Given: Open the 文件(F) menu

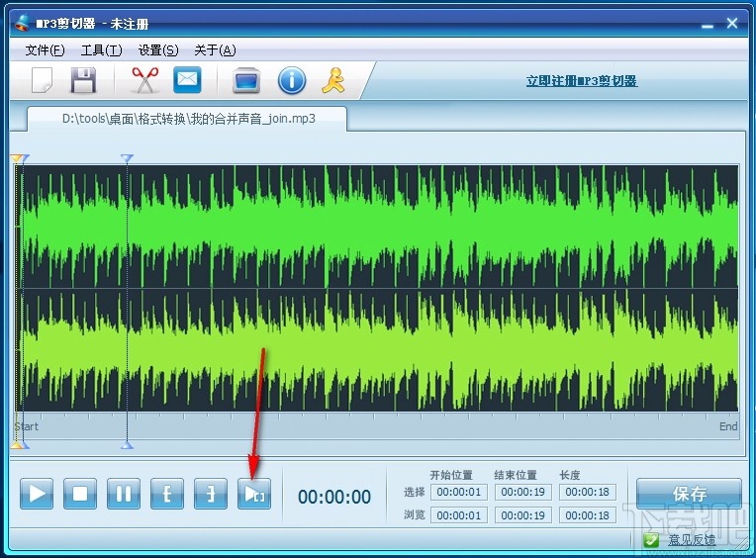Looking at the screenshot, I should [x=45, y=50].
